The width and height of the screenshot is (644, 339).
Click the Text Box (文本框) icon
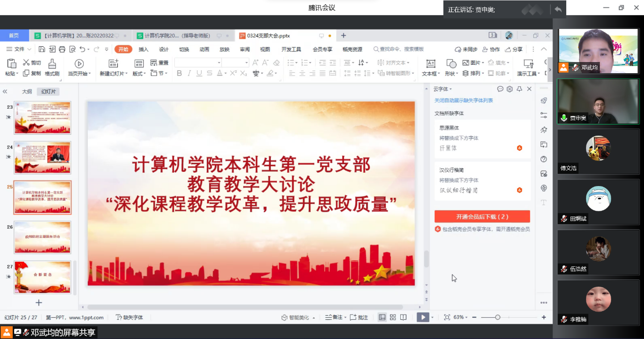pyautogui.click(x=430, y=64)
